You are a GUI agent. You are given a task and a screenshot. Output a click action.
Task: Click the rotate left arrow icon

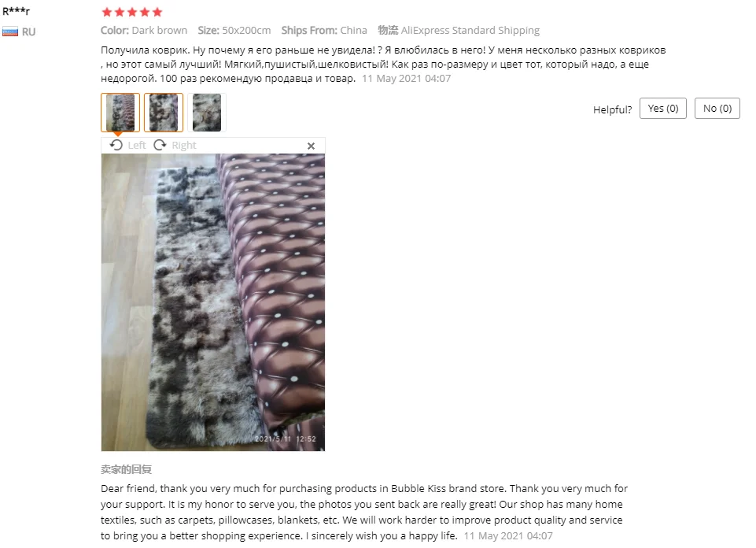coord(116,145)
